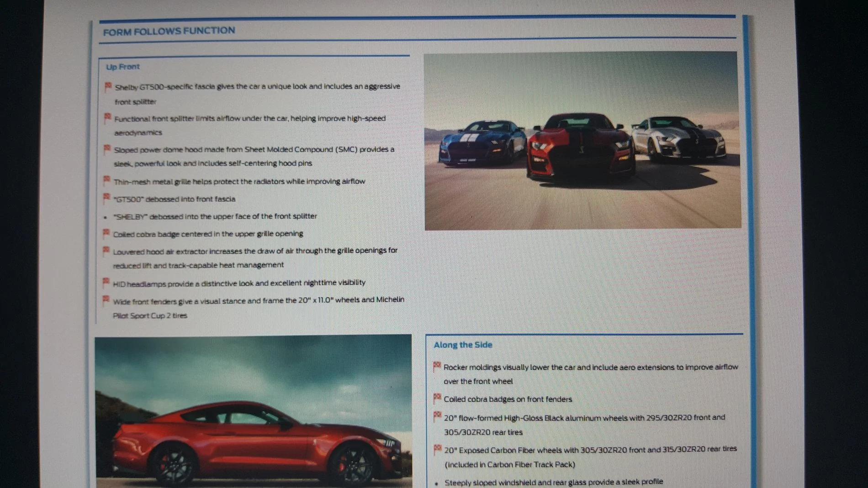Image resolution: width=868 pixels, height=488 pixels.
Task: Click the flag icon next to "HID headlamps"
Action: (106, 283)
